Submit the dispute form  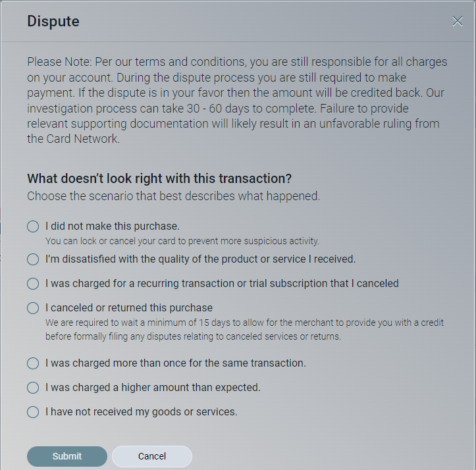point(66,456)
